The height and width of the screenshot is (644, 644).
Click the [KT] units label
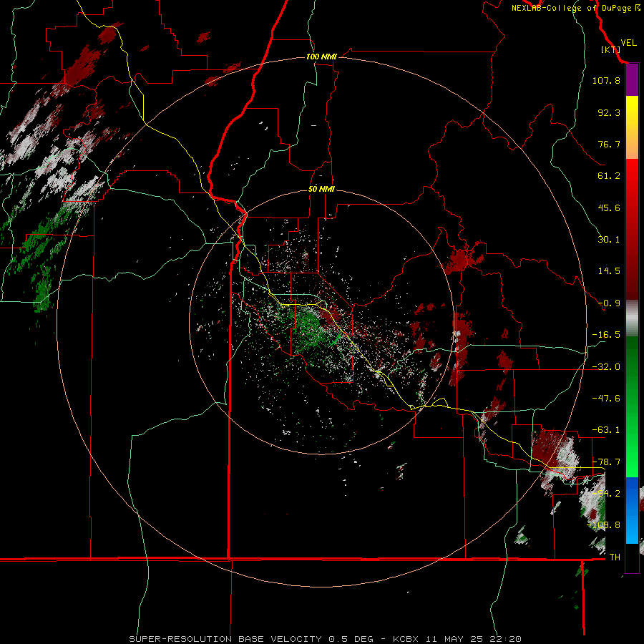tap(610, 49)
